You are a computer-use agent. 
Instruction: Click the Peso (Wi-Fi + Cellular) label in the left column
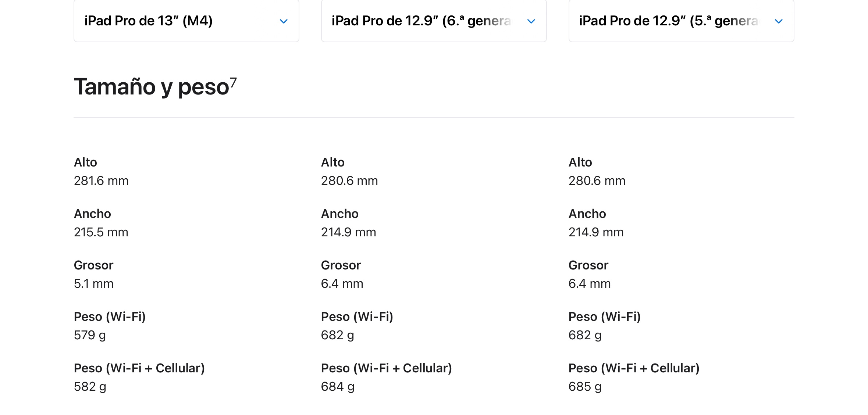coord(139,368)
